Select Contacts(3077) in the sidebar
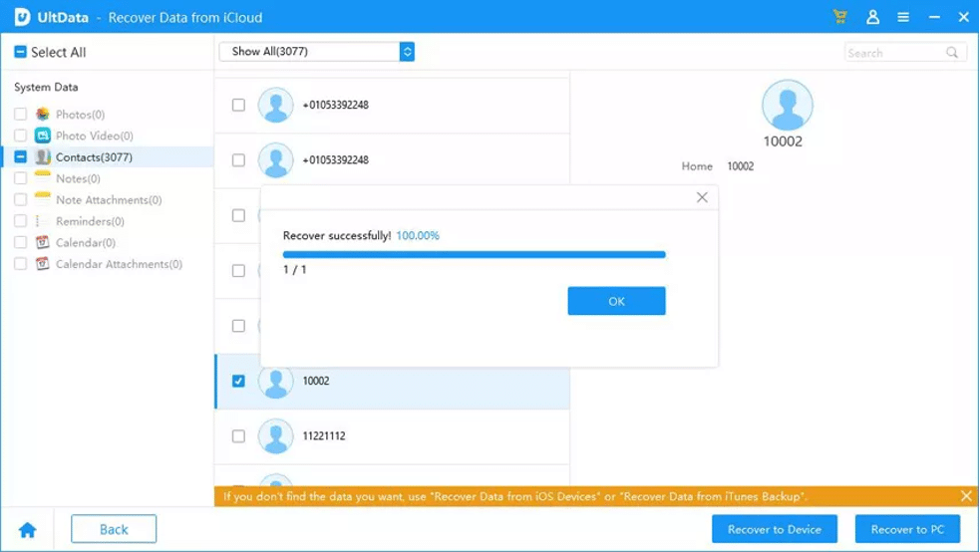 [94, 157]
